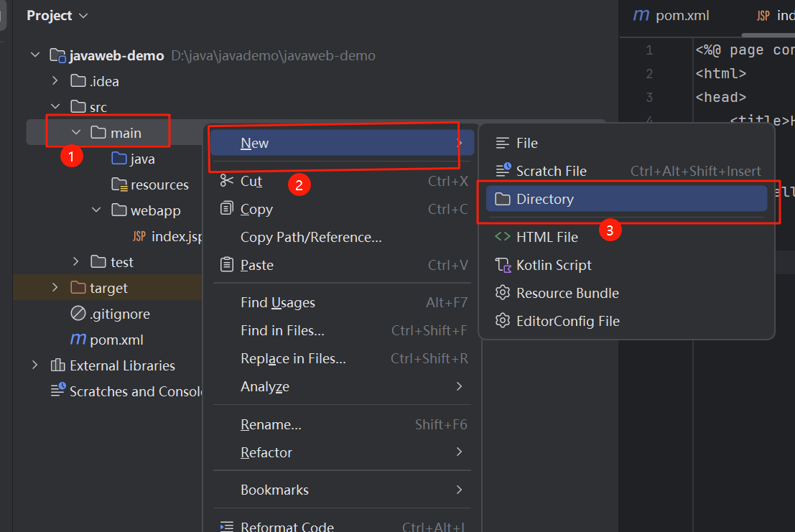
Task: Choose Copy Path/Reference...
Action: [x=343, y=237]
